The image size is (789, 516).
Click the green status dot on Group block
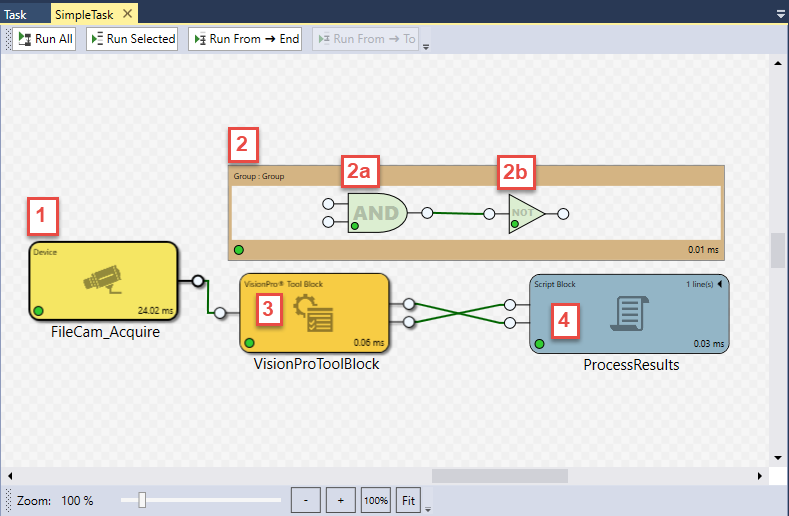(239, 250)
